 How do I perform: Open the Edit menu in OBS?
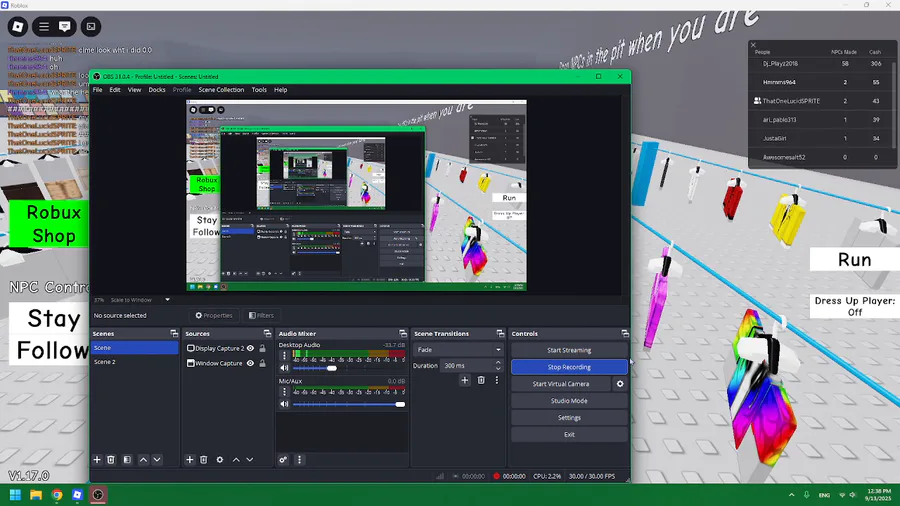tap(115, 89)
